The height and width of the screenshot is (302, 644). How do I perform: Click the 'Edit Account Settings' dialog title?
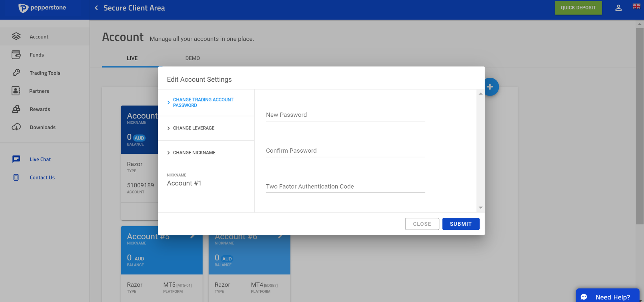tap(199, 79)
